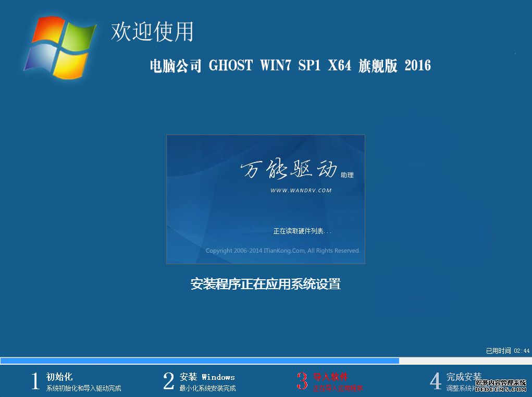The height and width of the screenshot is (397, 532).
Task: Click the "最小化系统安装完成" step description
Action: pos(208,388)
